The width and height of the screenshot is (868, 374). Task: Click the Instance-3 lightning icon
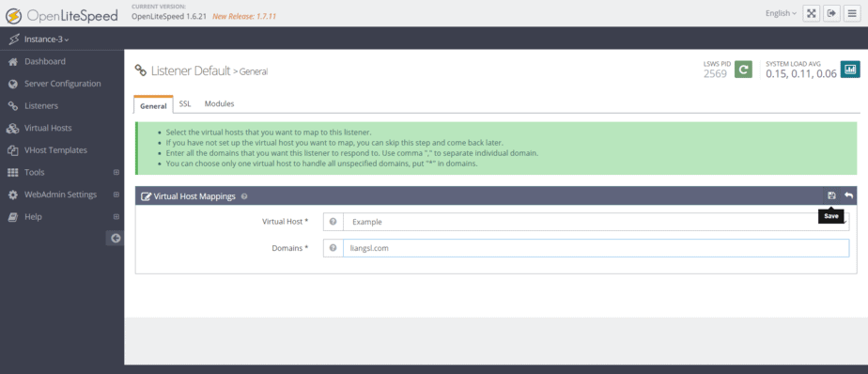[x=14, y=39]
